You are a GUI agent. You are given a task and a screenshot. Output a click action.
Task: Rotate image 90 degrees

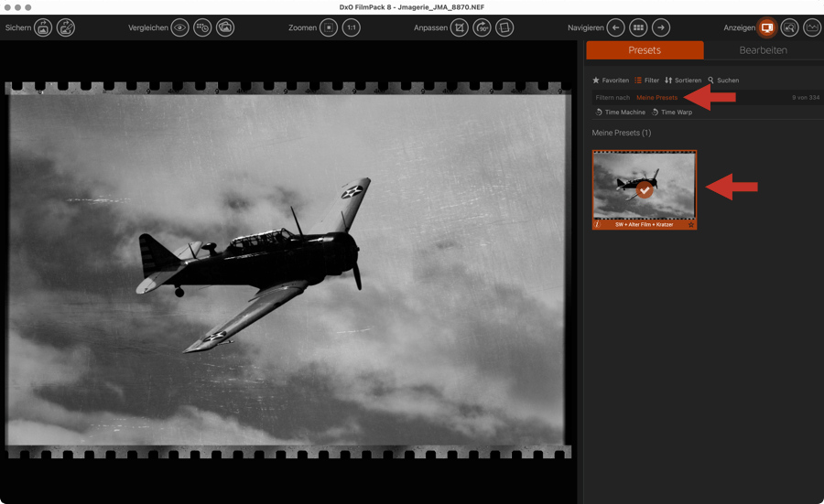(x=482, y=28)
